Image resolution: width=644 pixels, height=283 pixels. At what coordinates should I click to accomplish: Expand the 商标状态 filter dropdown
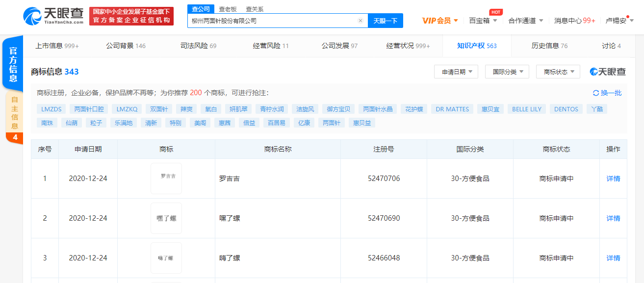tap(558, 72)
